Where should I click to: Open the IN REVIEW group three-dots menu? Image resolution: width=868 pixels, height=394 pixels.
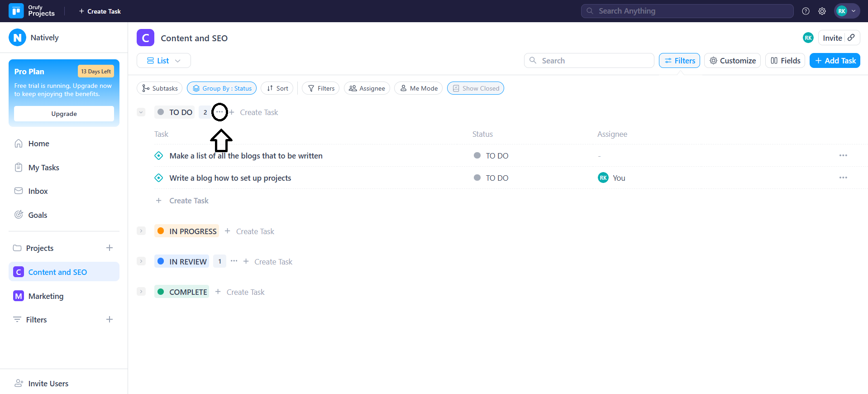pos(234,261)
